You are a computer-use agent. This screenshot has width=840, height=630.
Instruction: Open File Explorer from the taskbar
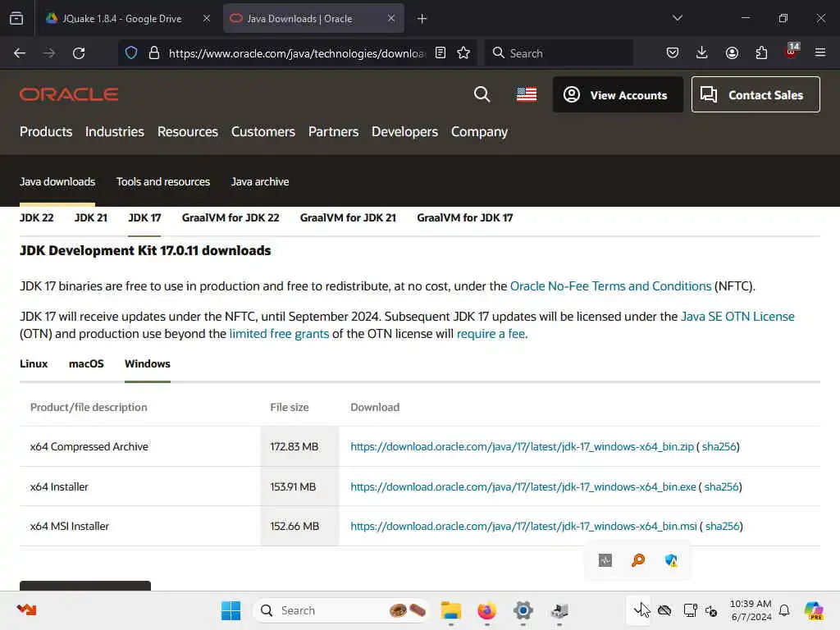[x=451, y=610]
